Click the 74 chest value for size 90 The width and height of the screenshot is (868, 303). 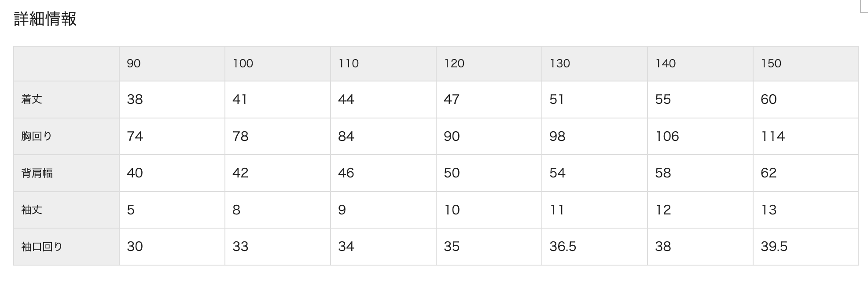[x=172, y=136]
